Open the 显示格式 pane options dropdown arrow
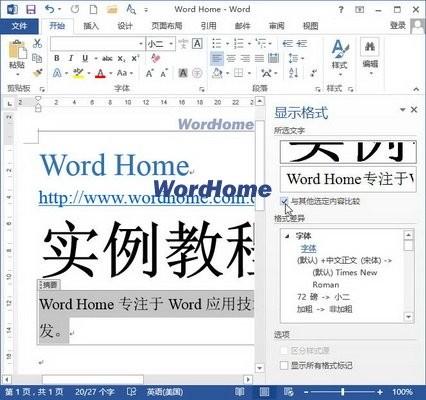 pos(403,109)
